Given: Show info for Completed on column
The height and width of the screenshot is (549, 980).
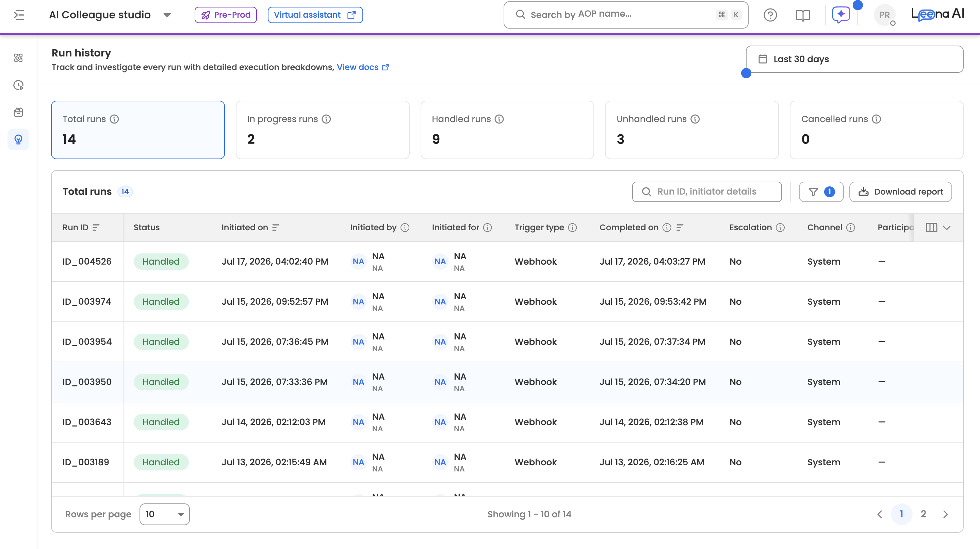Looking at the screenshot, I should [667, 227].
